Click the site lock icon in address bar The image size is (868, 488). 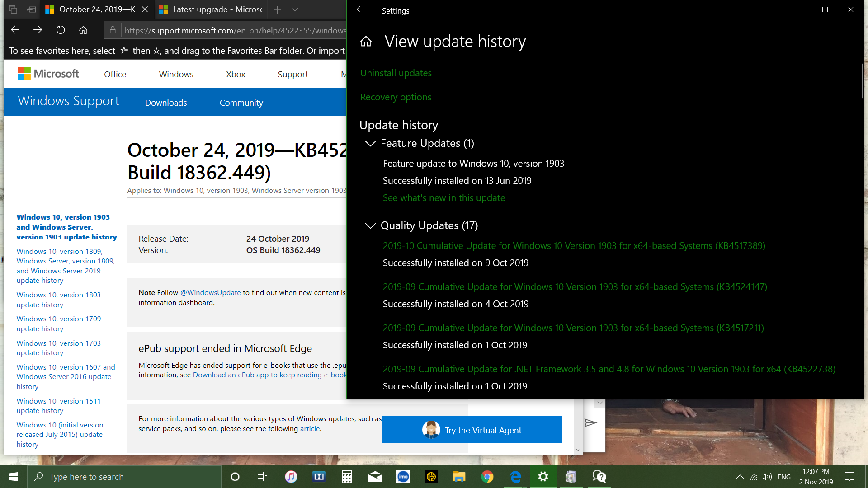click(113, 30)
